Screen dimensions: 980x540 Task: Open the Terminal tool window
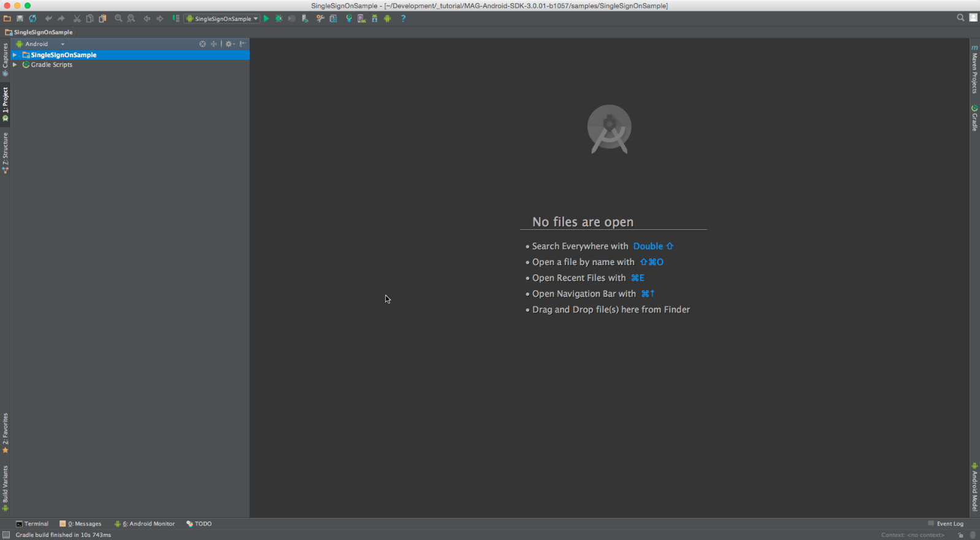(x=32, y=524)
